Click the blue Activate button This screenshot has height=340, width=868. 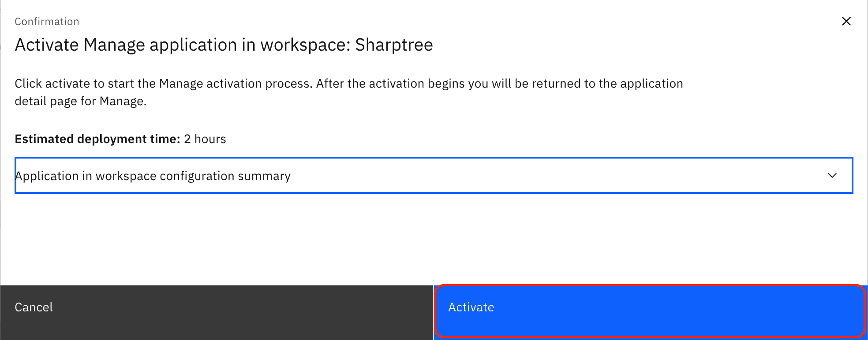click(650, 312)
